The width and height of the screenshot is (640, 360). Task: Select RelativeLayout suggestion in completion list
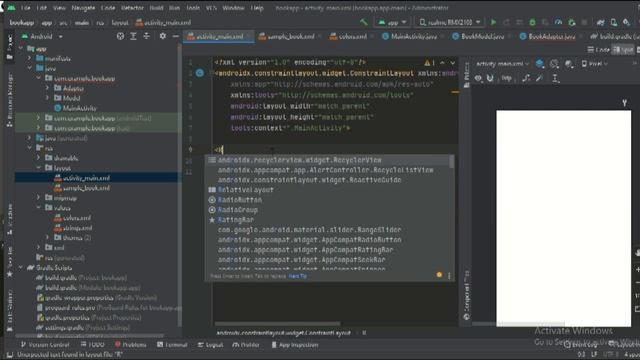click(x=328, y=190)
